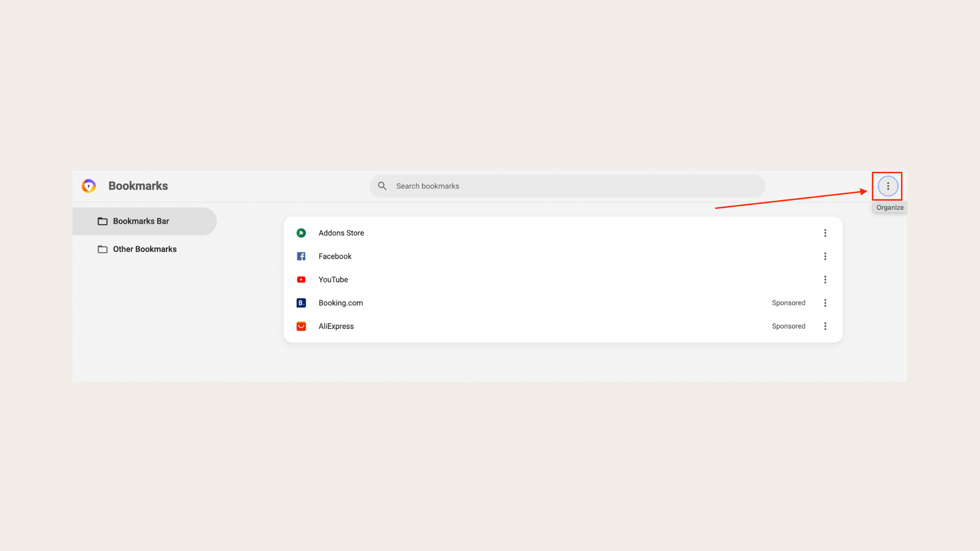Select the Booking.com bookmark title
This screenshot has height=551, width=980.
click(x=340, y=303)
